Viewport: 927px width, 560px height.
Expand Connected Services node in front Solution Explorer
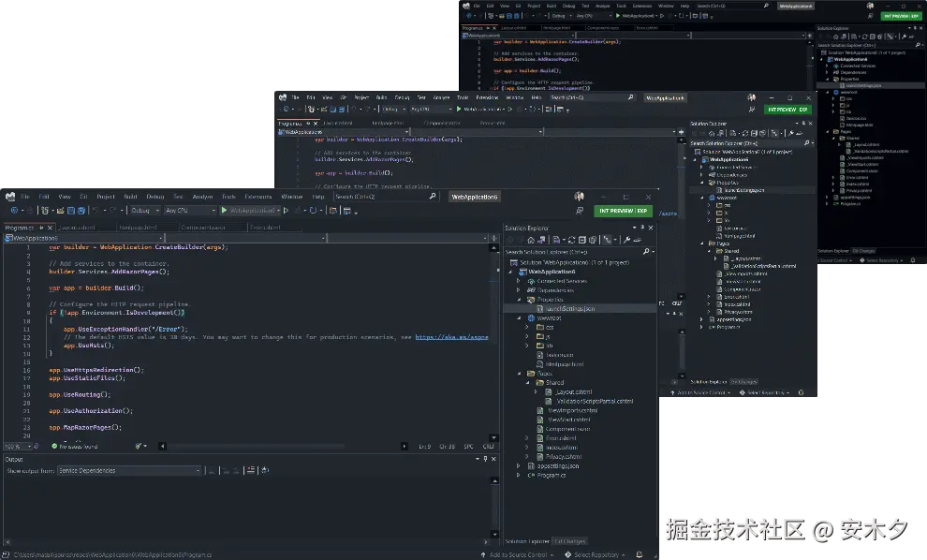coord(519,281)
